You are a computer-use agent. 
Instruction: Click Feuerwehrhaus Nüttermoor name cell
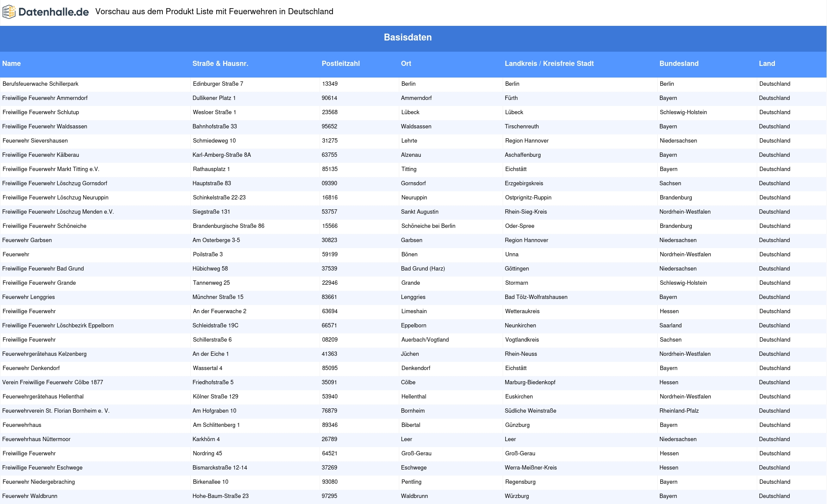pyautogui.click(x=36, y=439)
